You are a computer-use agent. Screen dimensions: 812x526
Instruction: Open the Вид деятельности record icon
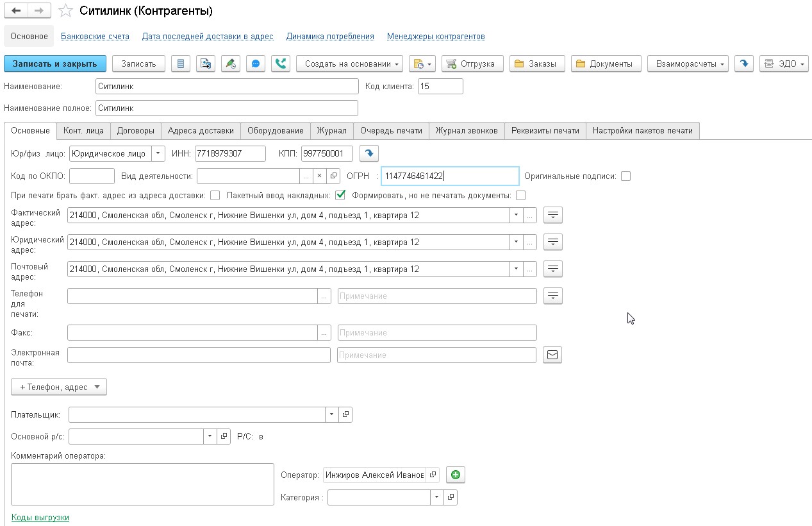point(333,176)
